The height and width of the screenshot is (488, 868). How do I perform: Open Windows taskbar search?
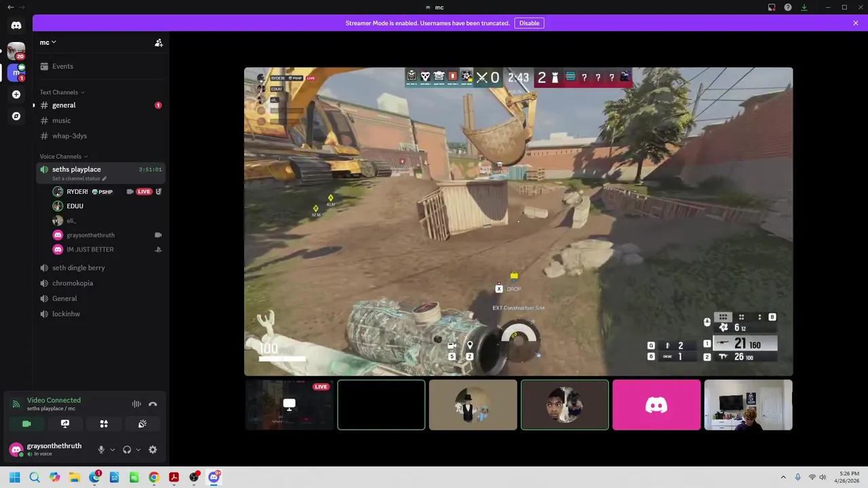35,477
